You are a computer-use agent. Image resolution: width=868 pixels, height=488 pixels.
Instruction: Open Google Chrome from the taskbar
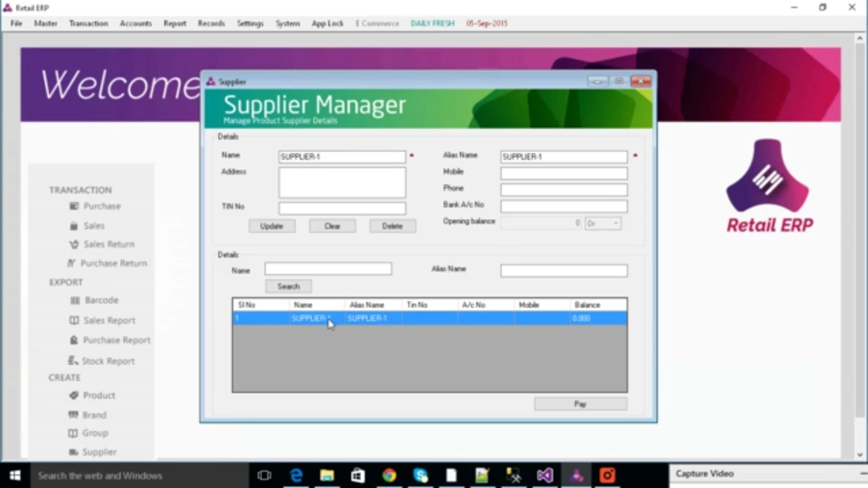coord(389,475)
